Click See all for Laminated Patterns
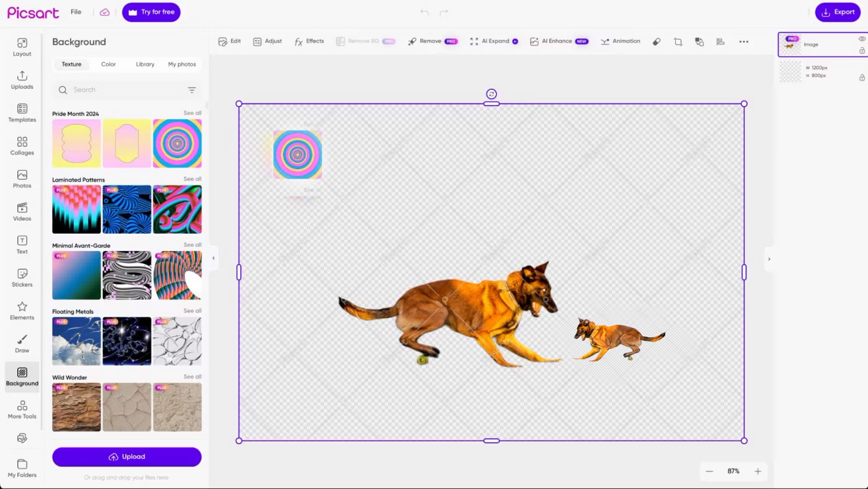This screenshot has height=489, width=868. tap(192, 179)
